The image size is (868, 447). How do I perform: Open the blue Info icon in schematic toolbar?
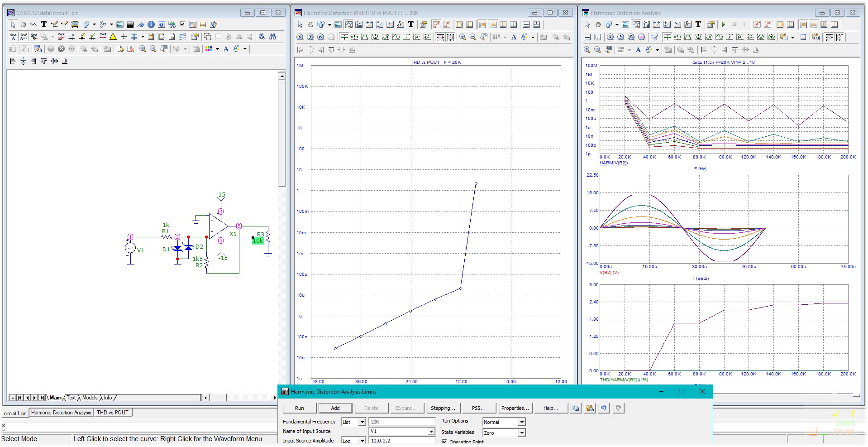[151, 24]
